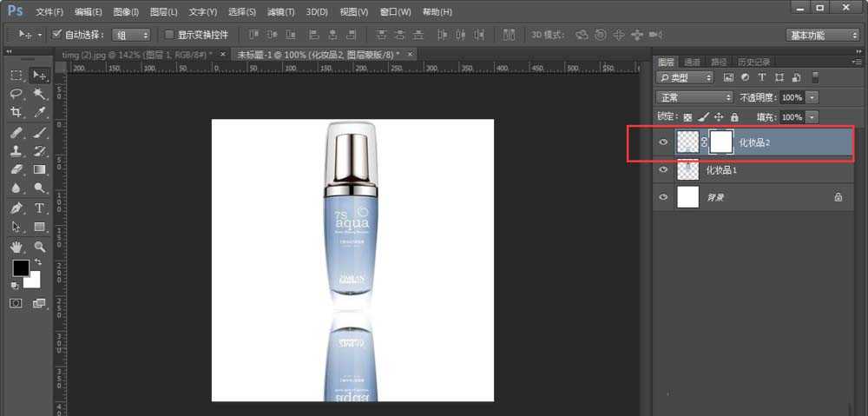This screenshot has width=868, height=416.
Task: Select the Lasso tool
Action: coord(16,94)
